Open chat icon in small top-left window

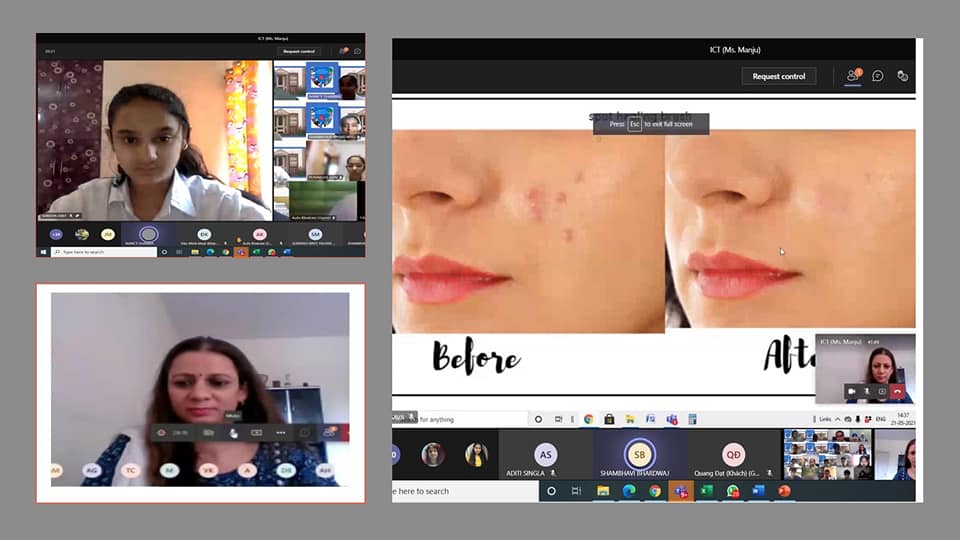(358, 51)
